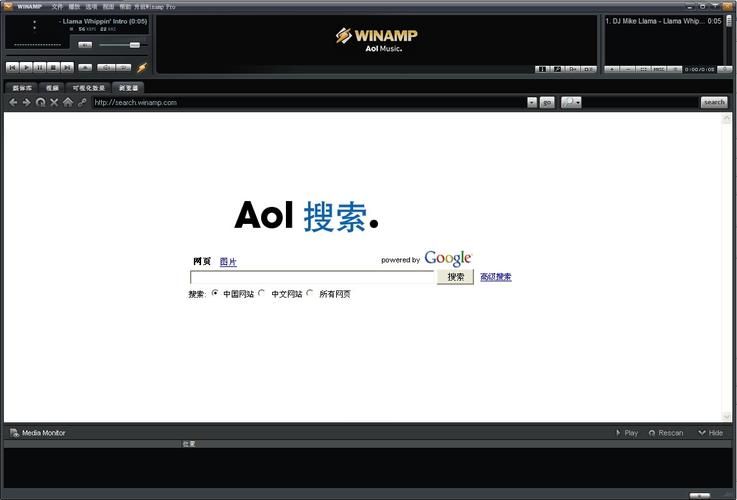Viewport: 737px width, 500px height.
Task: Open the 高级搜索 link
Action: tap(496, 277)
